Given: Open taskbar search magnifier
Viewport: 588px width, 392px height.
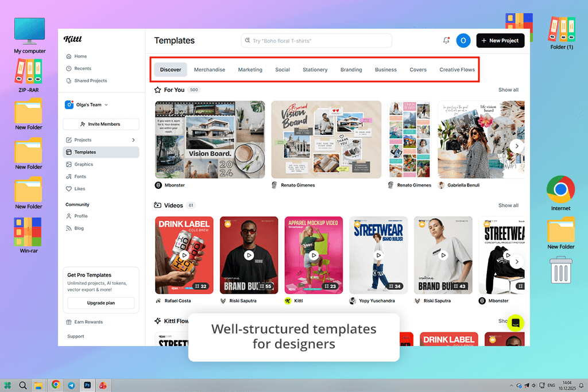Looking at the screenshot, I should pyautogui.click(x=23, y=385).
